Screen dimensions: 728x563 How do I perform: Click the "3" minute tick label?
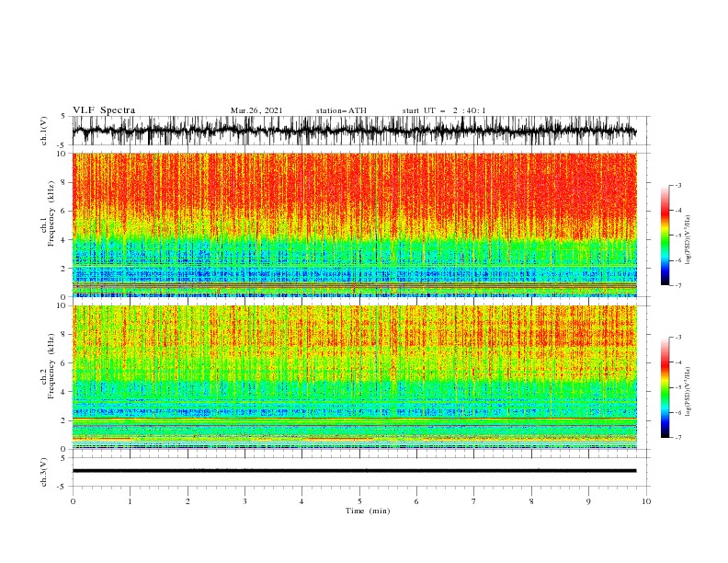click(245, 501)
